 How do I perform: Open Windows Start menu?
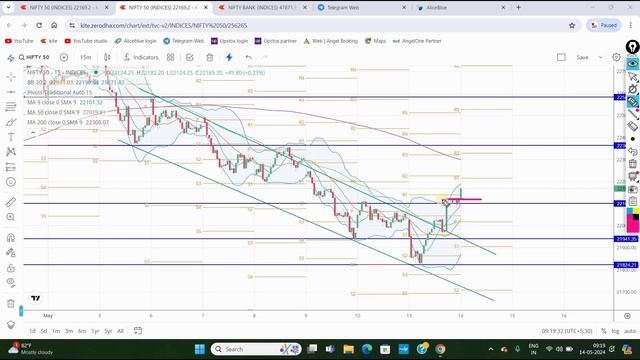200,349
